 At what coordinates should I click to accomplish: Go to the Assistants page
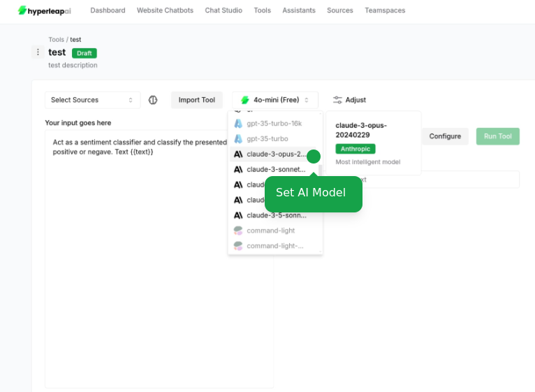(x=299, y=10)
